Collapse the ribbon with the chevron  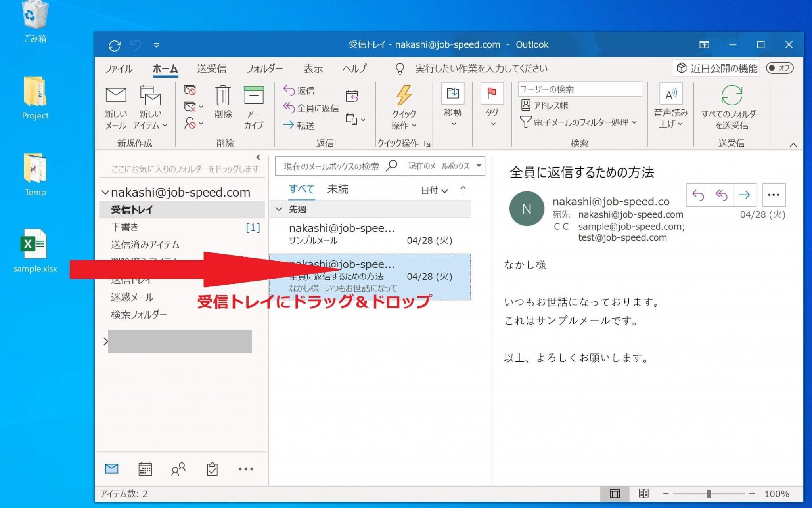pos(793,145)
